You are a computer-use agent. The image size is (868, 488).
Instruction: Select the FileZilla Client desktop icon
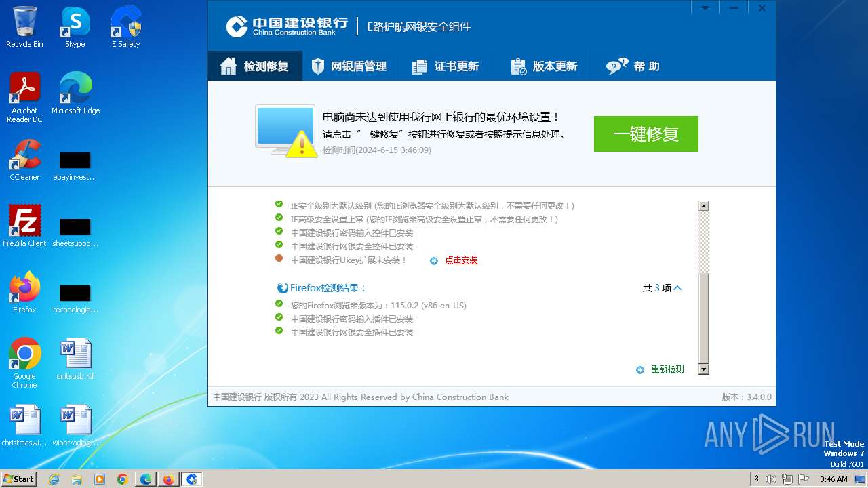(x=24, y=226)
